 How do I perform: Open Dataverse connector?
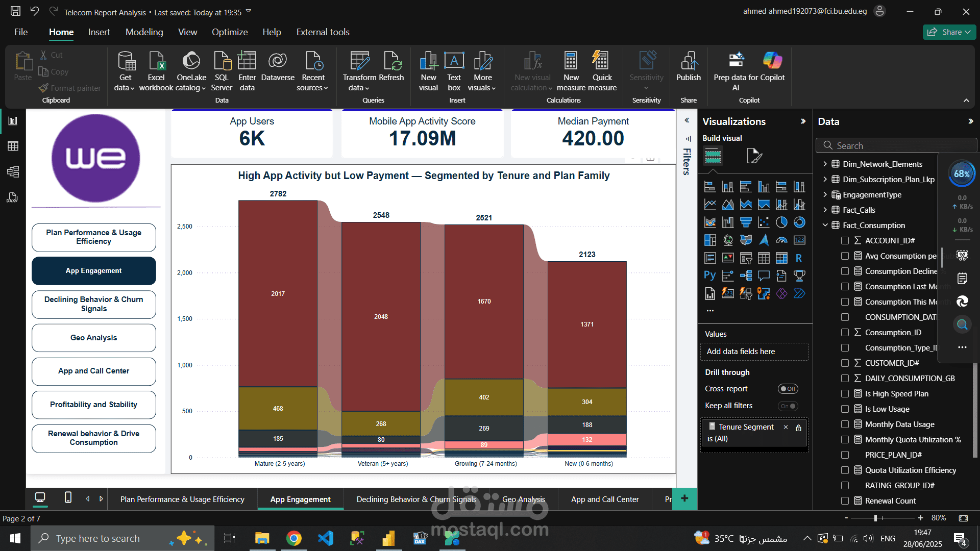(278, 66)
